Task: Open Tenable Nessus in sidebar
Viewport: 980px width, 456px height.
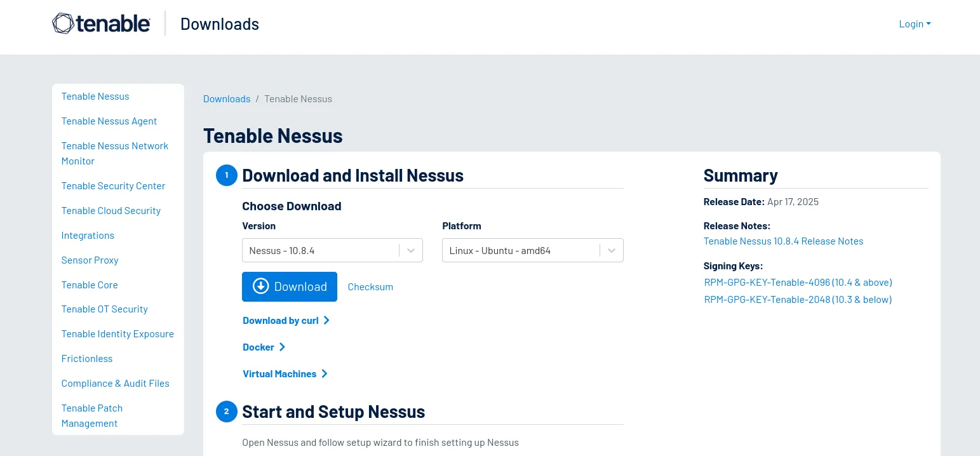Action: [x=95, y=97]
